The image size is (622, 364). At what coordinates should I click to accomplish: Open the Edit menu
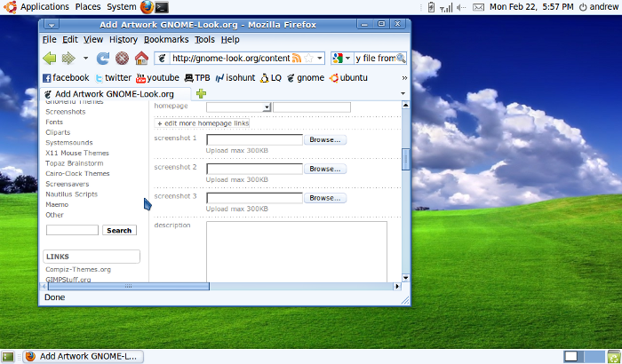(x=70, y=40)
